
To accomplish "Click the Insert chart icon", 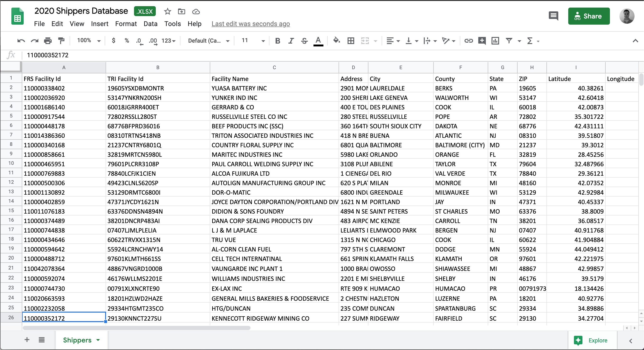I will 495,40.
